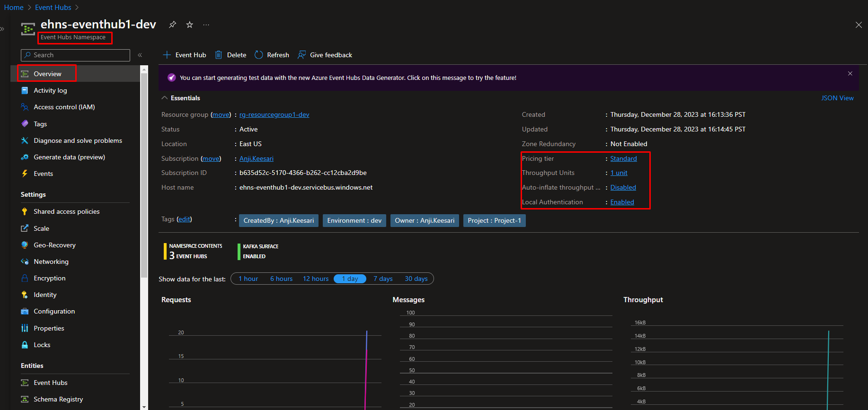Open rg-resourcegroup1-dev resource group
Image resolution: width=868 pixels, height=410 pixels.
pos(275,114)
